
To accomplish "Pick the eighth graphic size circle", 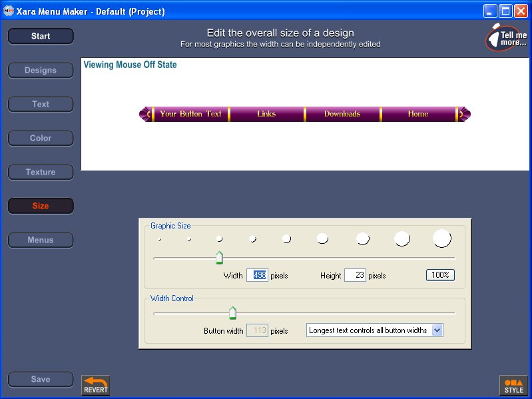I will point(402,238).
